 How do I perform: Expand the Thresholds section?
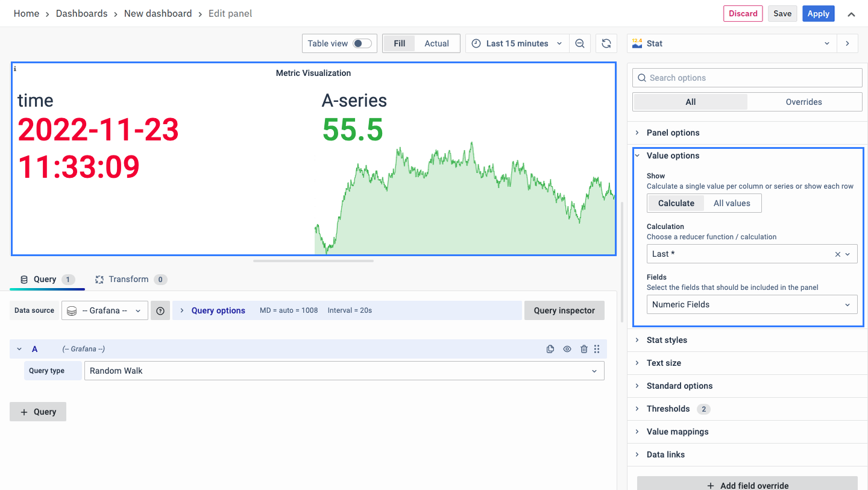(x=668, y=409)
